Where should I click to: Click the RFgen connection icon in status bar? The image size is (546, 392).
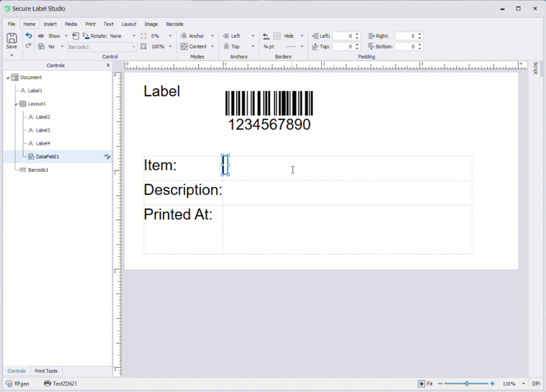[9, 383]
